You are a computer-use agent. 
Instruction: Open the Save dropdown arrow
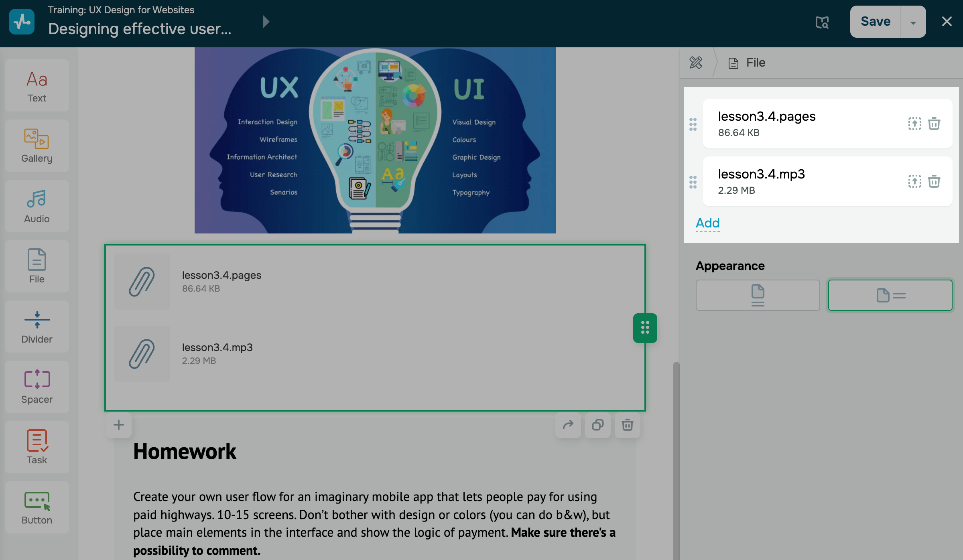click(913, 22)
